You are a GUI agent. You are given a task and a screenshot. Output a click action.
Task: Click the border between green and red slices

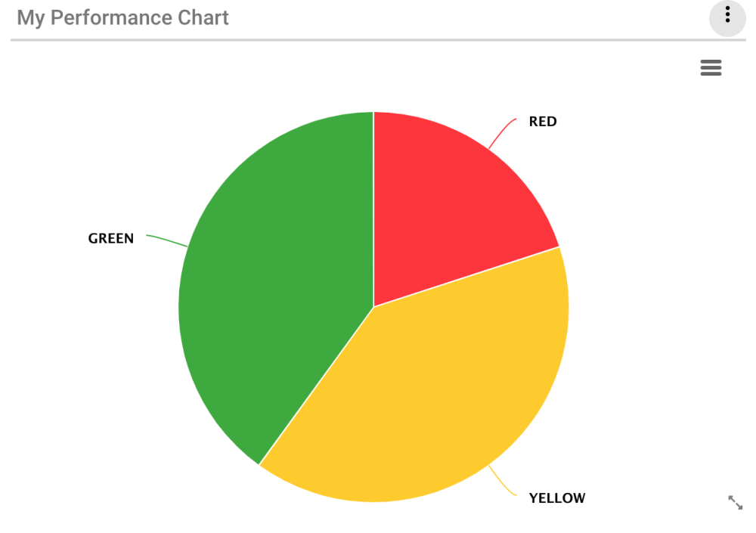coord(373,212)
